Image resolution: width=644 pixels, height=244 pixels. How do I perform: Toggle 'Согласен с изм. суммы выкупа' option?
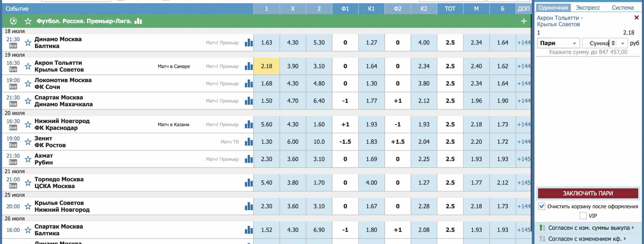586,228
